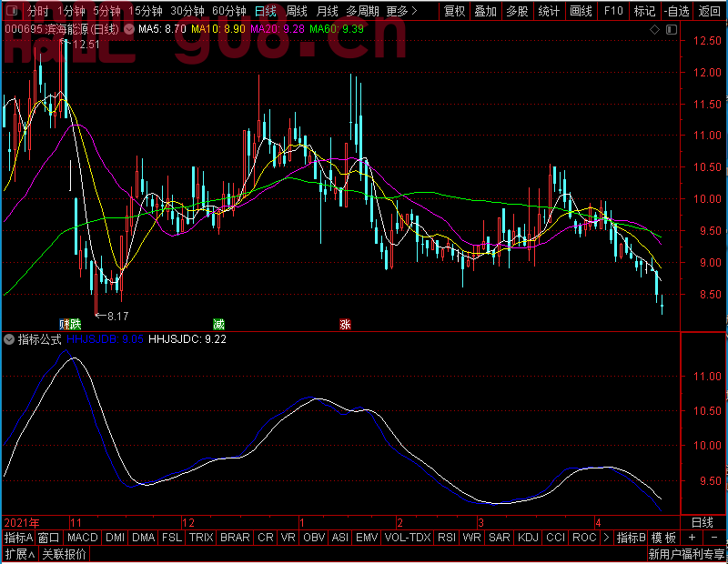Viewport: 728px width, 564px height.
Task: Switch indicator to TRIX
Action: [x=201, y=538]
